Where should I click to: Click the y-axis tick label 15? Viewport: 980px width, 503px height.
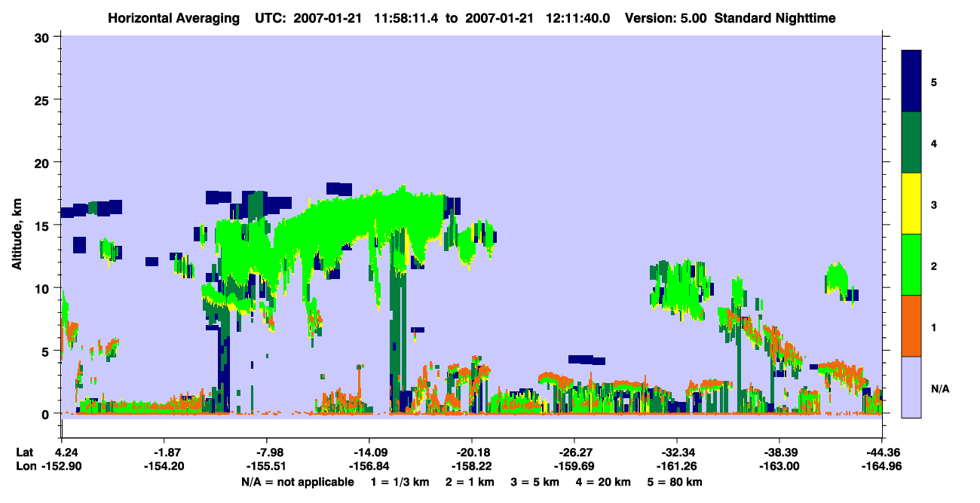coord(44,225)
